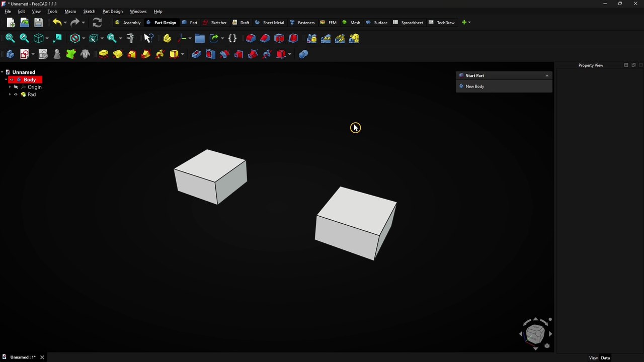Image resolution: width=644 pixels, height=362 pixels.
Task: Collapse the Unnamed document tree node
Action: point(2,72)
